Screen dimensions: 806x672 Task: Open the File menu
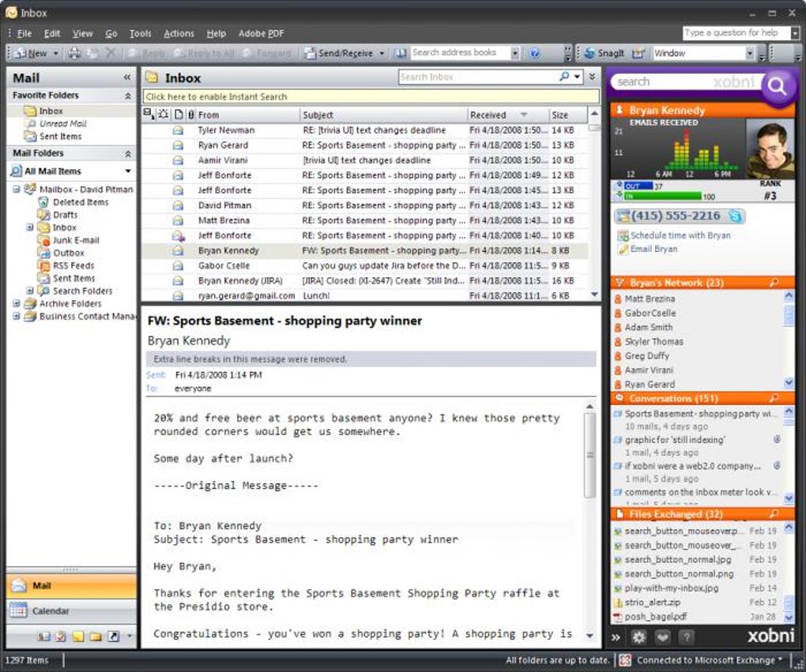click(x=24, y=33)
